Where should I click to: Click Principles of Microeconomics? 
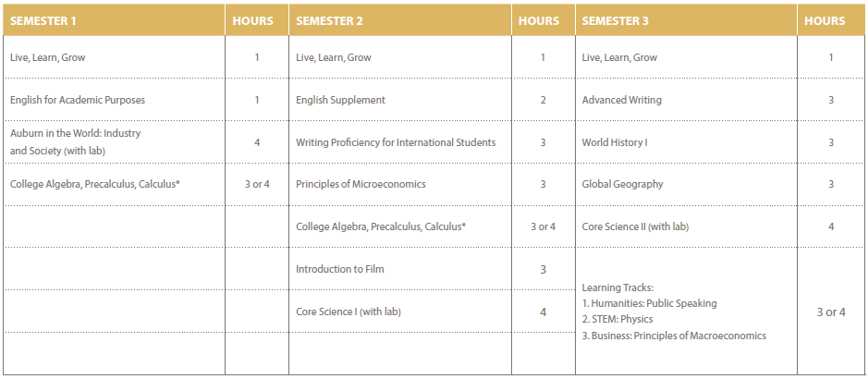point(361,184)
